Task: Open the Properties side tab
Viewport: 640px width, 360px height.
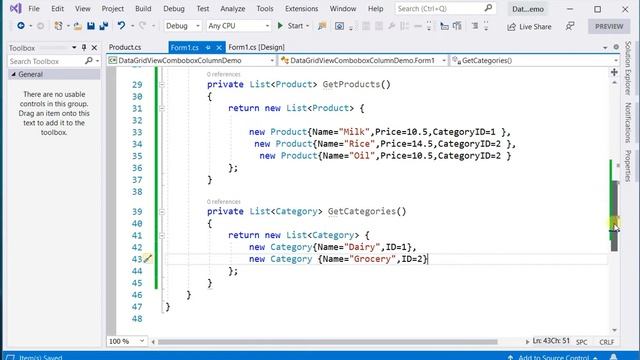Action: (628, 166)
